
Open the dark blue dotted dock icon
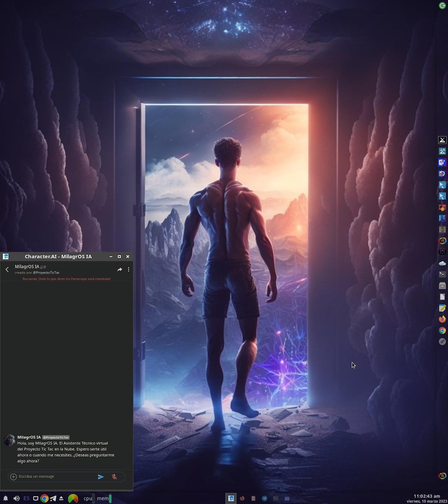[442, 218]
